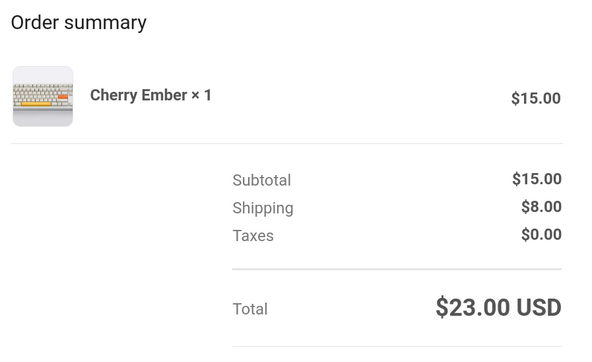
Task: Click the Taxes label
Action: pyautogui.click(x=253, y=236)
